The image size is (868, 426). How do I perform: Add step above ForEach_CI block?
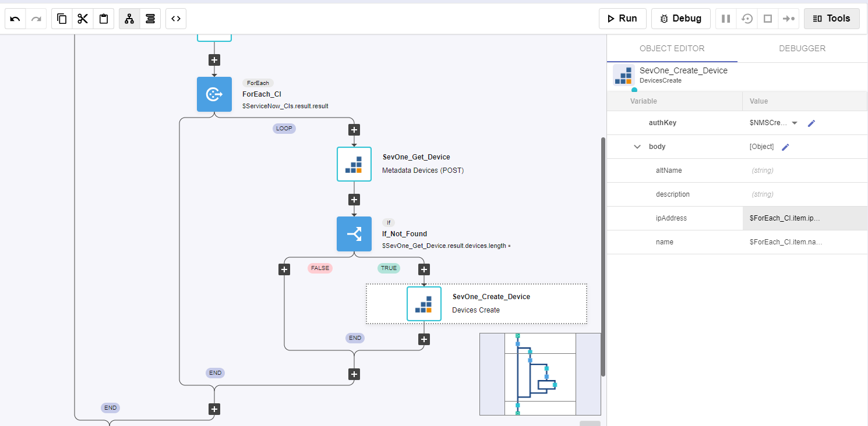(x=214, y=60)
